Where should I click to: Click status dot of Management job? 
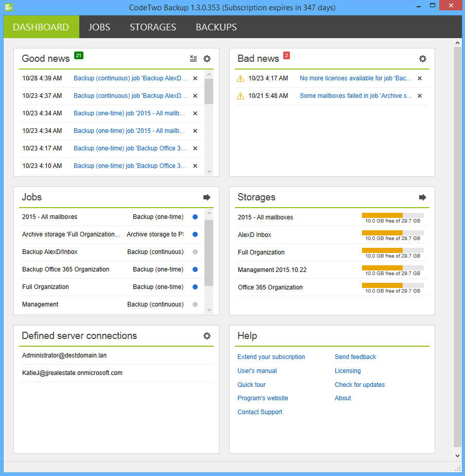click(195, 304)
